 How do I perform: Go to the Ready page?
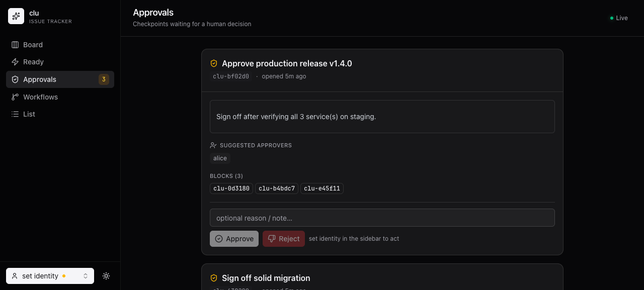pyautogui.click(x=60, y=62)
